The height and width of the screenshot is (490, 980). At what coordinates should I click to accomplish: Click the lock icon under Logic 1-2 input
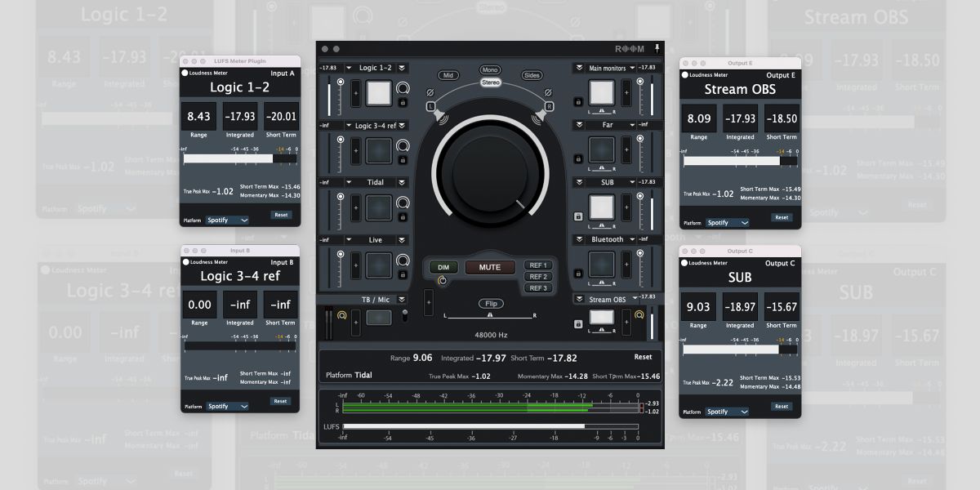pos(402,103)
